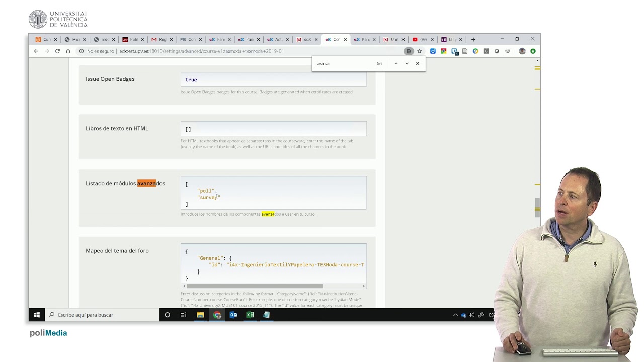Click the address bar URL
Screen dimensions: 644x362
[201, 51]
